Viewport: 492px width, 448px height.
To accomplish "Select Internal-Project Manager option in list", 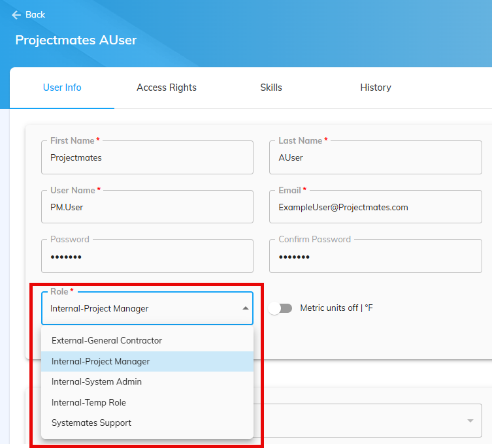I will [147, 361].
